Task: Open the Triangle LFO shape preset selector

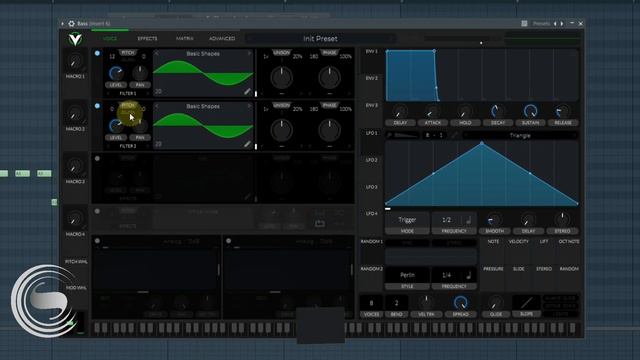Action: pos(520,136)
